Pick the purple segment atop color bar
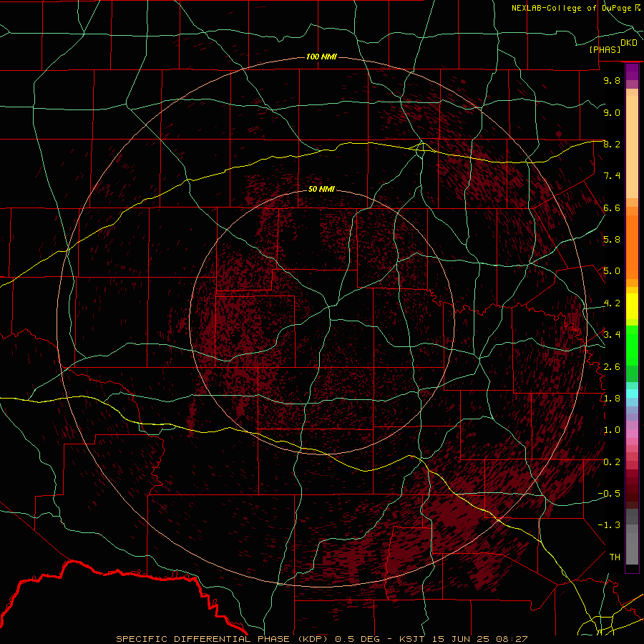Screen dimensions: 644x644 tap(632, 72)
